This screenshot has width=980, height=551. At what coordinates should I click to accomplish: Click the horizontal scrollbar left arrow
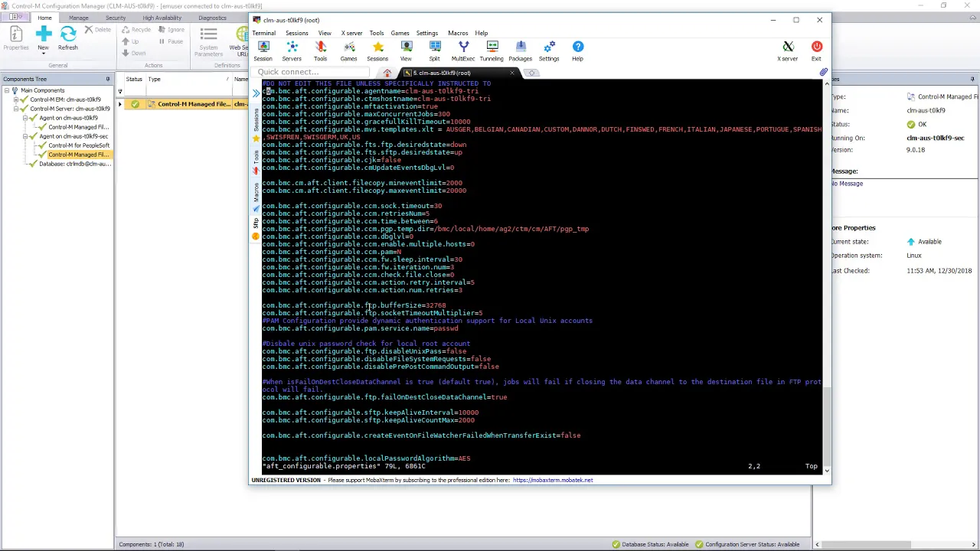click(818, 544)
